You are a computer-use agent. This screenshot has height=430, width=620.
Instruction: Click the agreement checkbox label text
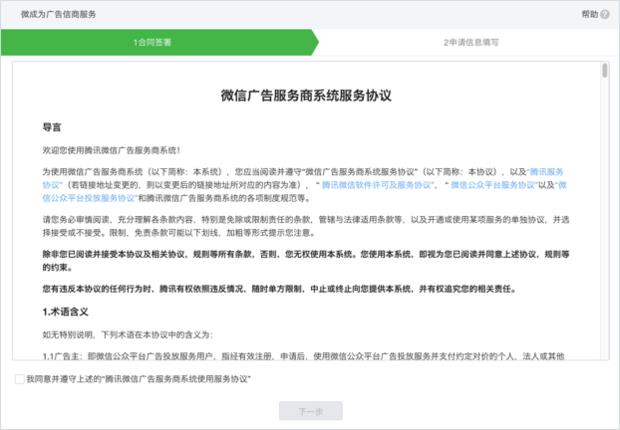[x=138, y=379]
